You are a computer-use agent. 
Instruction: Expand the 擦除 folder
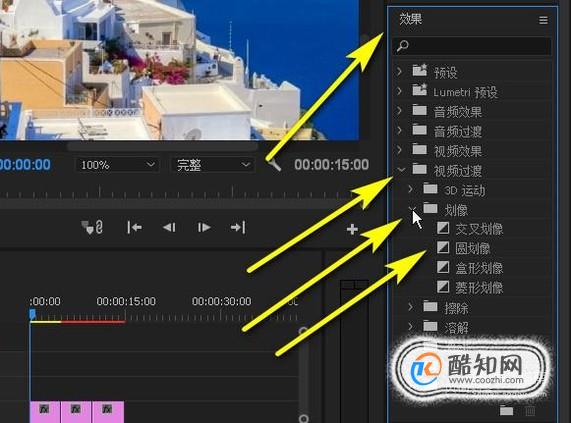pyautogui.click(x=411, y=307)
